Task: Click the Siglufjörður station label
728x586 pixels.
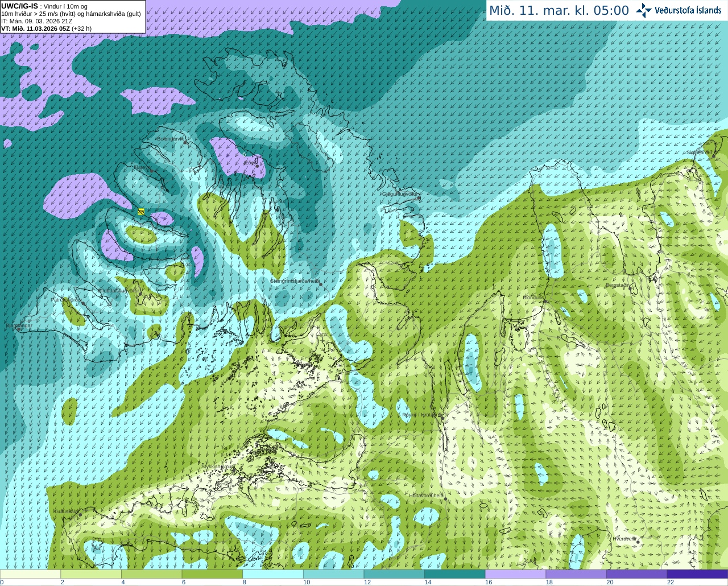Action: [699, 152]
